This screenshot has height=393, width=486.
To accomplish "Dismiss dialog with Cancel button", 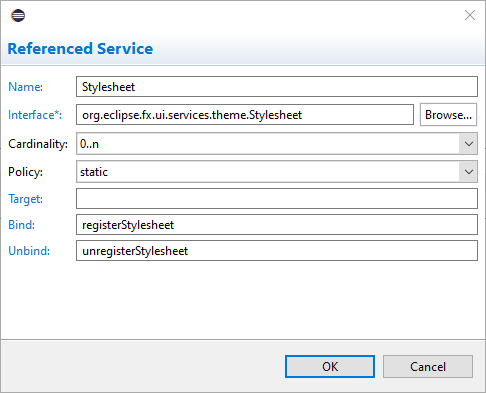I will pyautogui.click(x=428, y=367).
